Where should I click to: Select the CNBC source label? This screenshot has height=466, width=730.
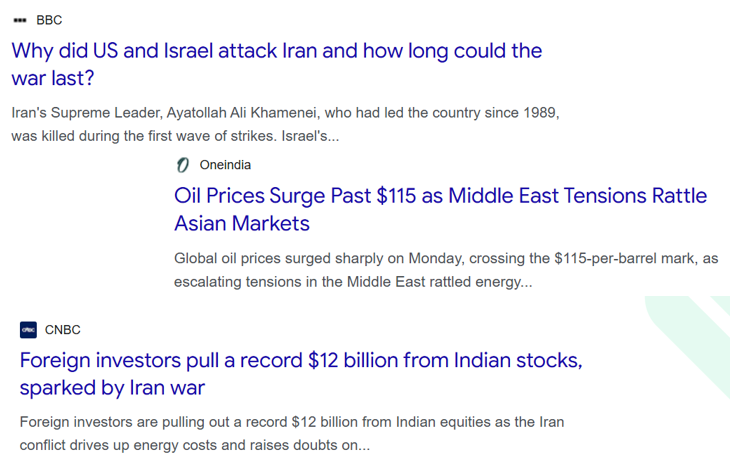click(63, 330)
